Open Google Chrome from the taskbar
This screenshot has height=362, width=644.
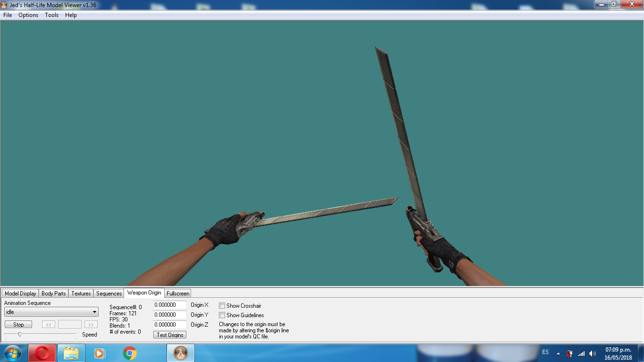[130, 353]
